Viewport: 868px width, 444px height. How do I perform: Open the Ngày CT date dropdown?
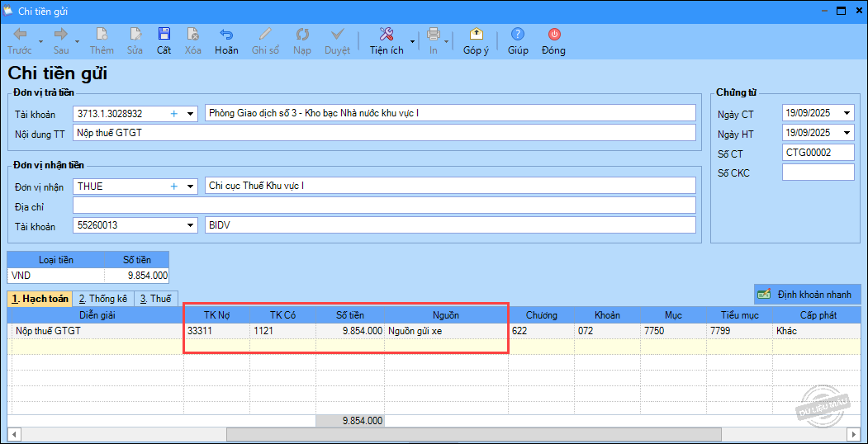click(847, 113)
